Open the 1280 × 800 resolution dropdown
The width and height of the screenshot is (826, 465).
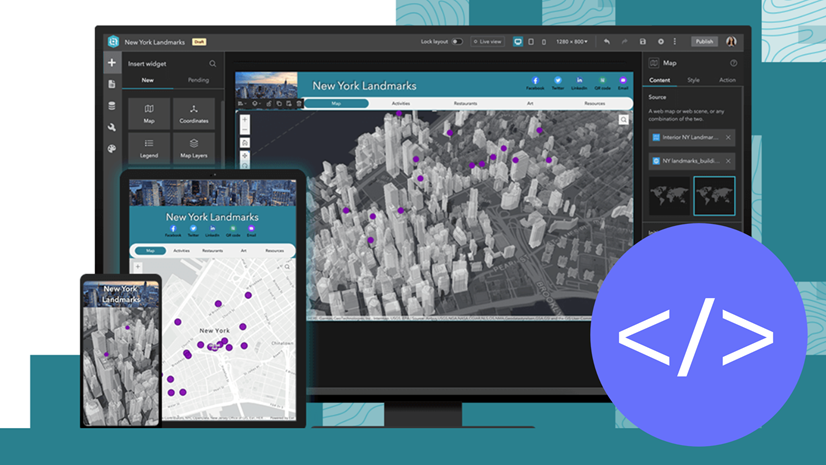(572, 42)
